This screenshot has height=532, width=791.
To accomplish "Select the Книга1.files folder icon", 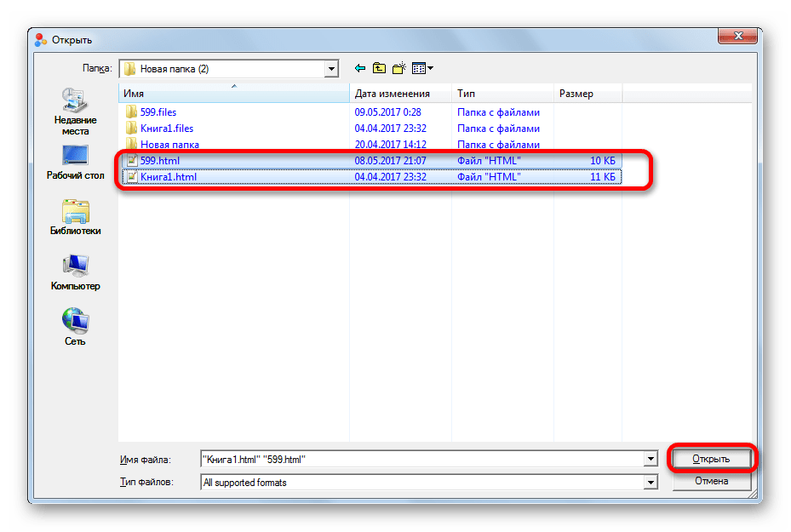I will (x=131, y=128).
